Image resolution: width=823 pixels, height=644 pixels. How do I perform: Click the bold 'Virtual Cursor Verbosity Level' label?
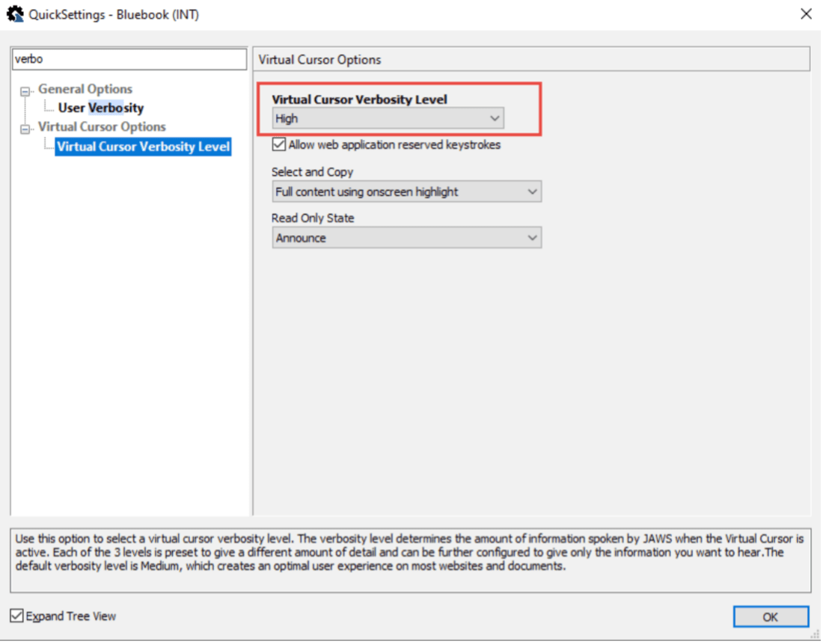(360, 99)
